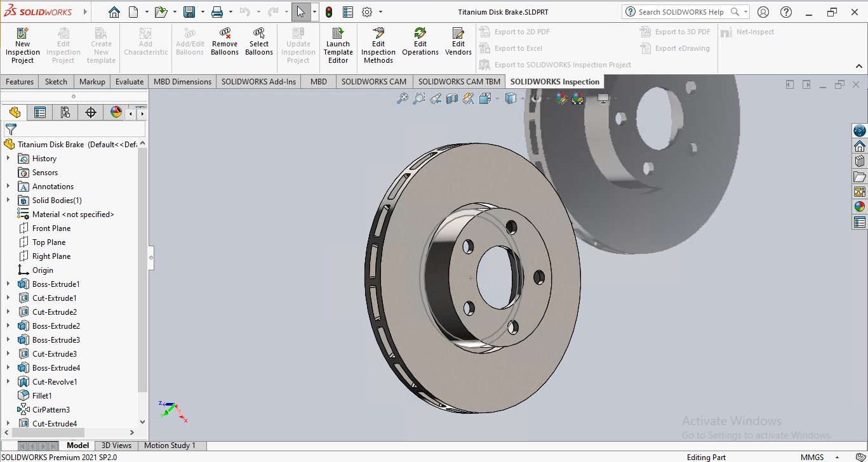Screen dimensions: 868x462
Task: Select CirPattern3 in feature tree
Action: [51, 410]
